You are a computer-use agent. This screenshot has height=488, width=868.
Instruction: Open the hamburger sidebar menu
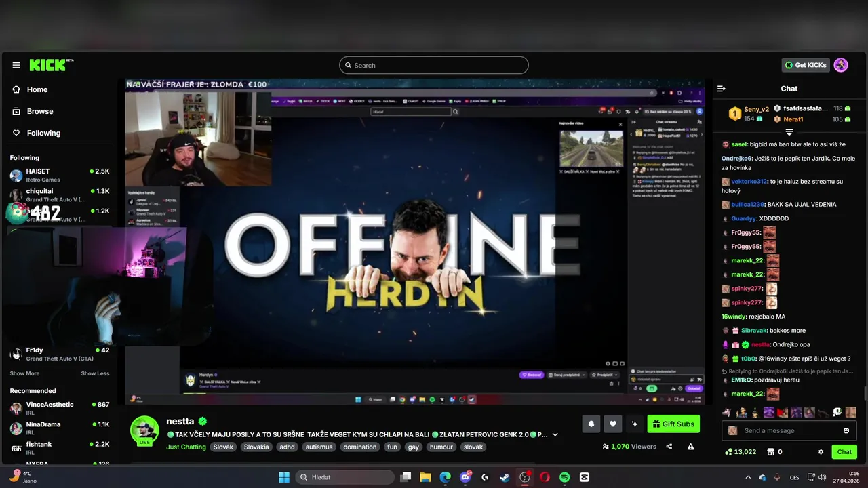click(x=16, y=65)
